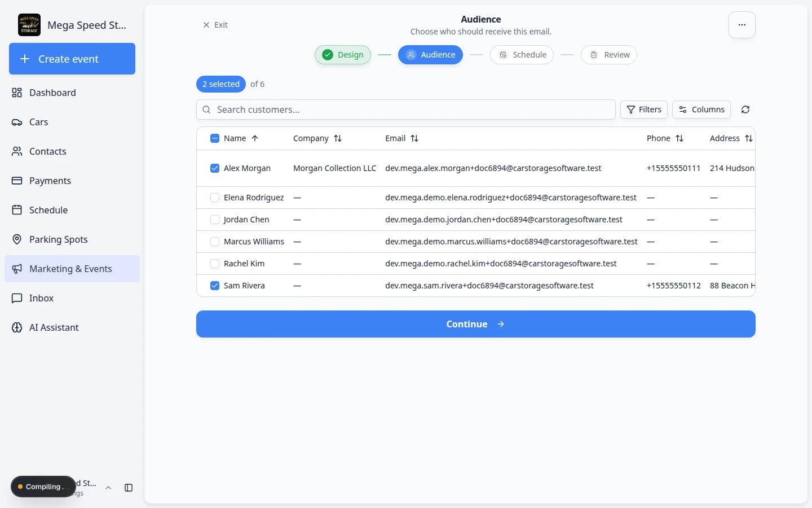Click the Dashboard grid icon
The image size is (812, 508).
click(x=17, y=93)
